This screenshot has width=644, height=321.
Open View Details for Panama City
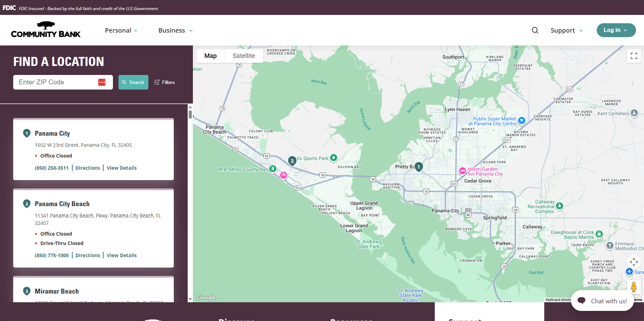coord(122,168)
